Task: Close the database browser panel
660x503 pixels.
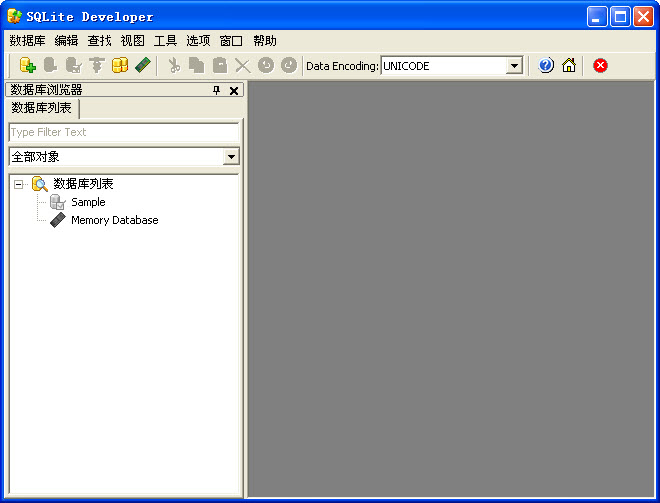Action: coord(234,90)
